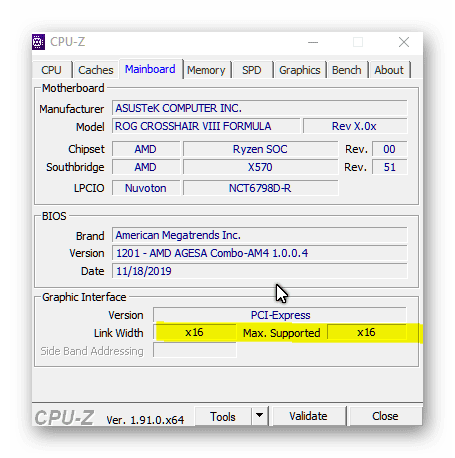Click the Chipset vendor AMD field
Screen dimensions: 455x458
146,149
